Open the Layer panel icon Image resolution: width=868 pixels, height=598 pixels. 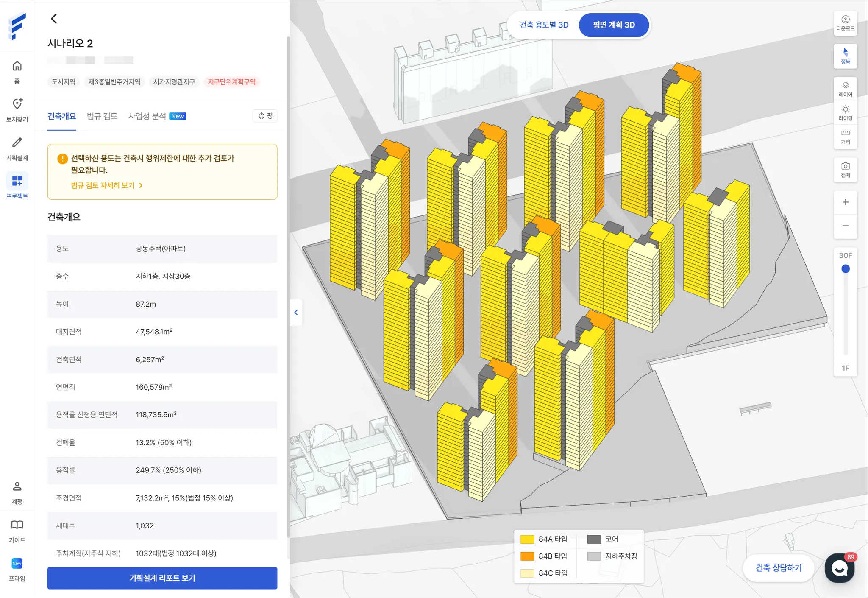point(845,89)
